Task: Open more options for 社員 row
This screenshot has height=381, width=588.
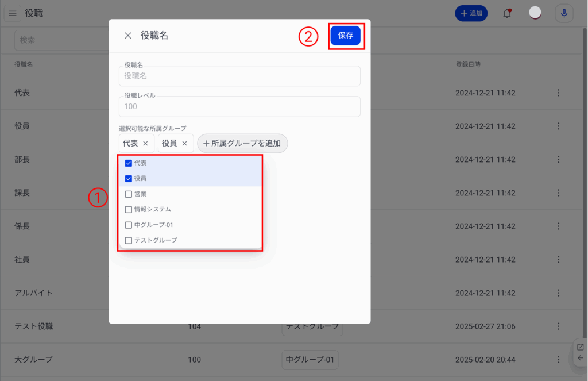Action: (x=558, y=260)
